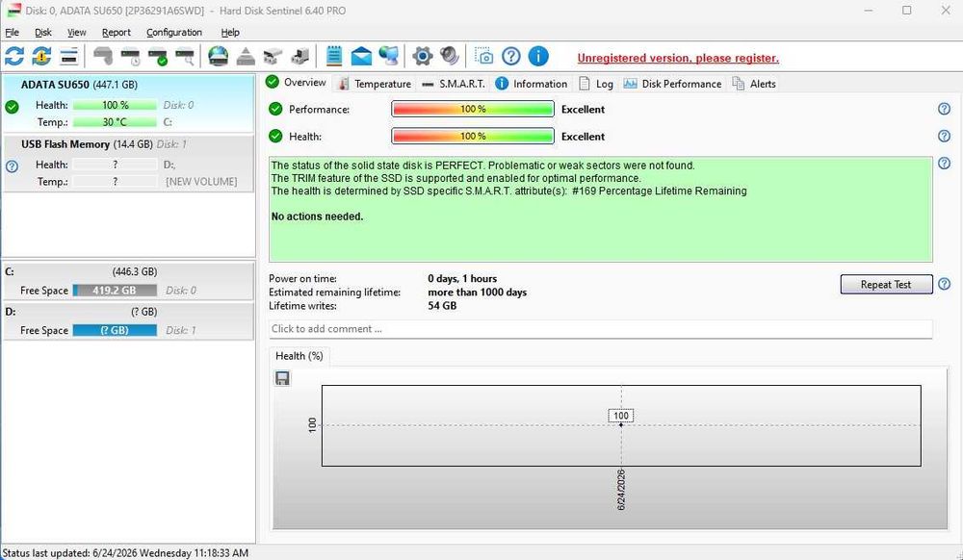Click the ADATA Health 100 % bar in sidebar

point(115,105)
